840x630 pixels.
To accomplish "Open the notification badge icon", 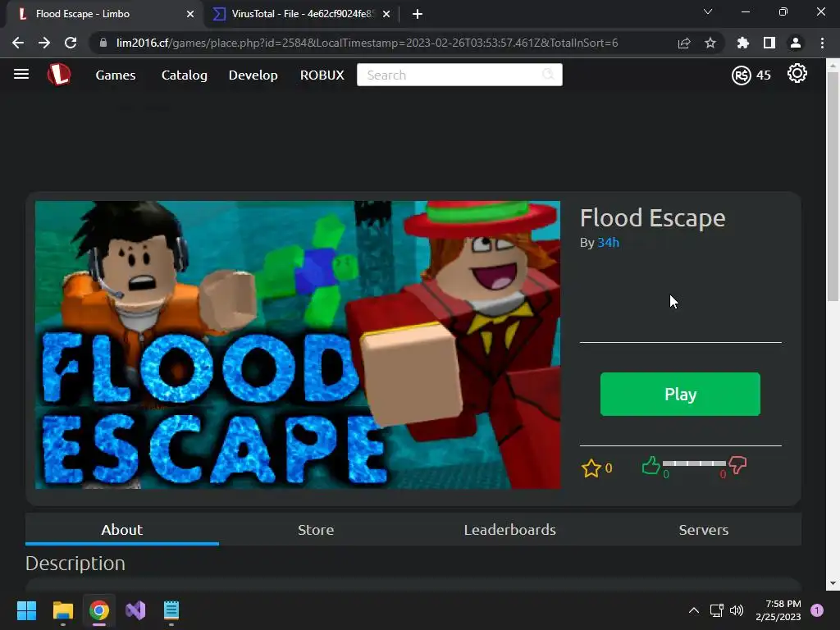I will coord(817,610).
